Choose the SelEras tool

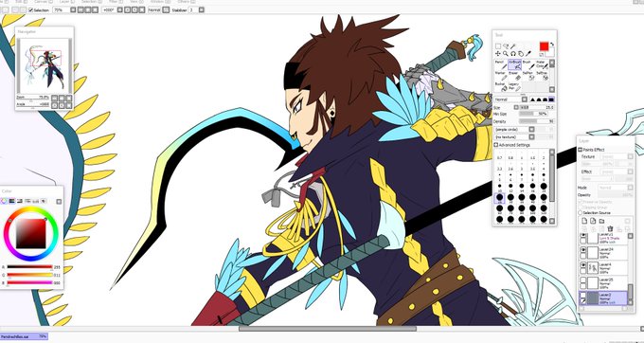pyautogui.click(x=542, y=76)
